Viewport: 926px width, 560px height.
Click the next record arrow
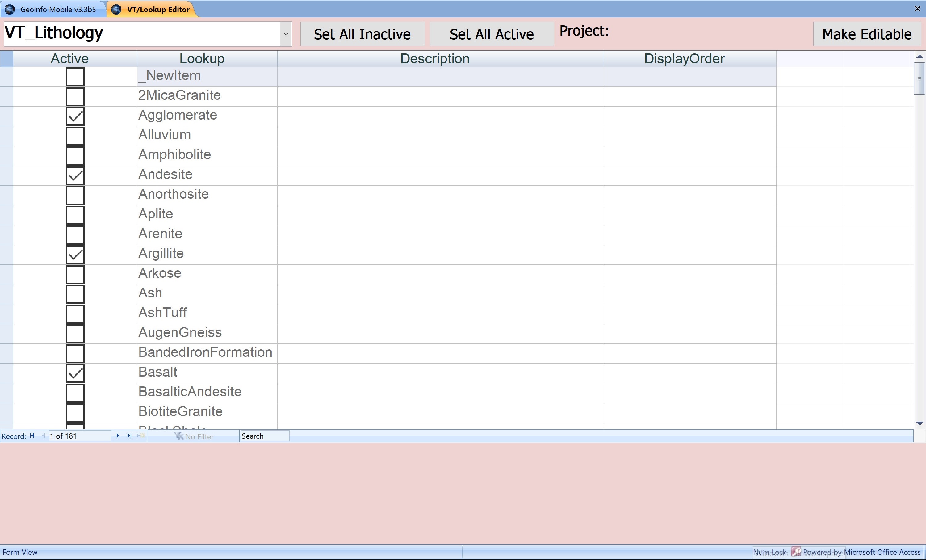pyautogui.click(x=118, y=436)
